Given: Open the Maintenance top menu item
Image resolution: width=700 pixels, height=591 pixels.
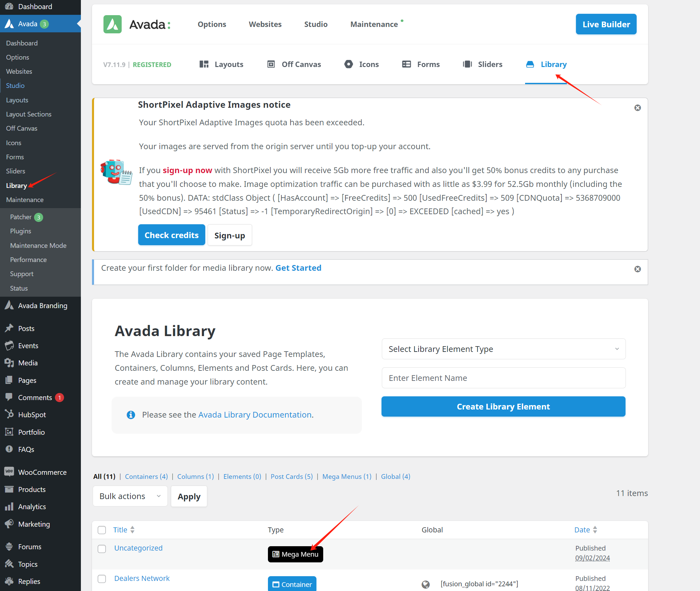Looking at the screenshot, I should (374, 24).
